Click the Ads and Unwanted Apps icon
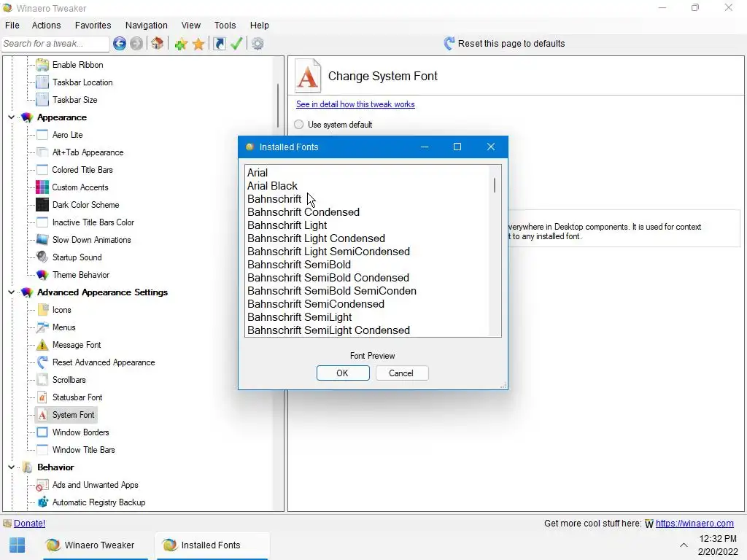 click(42, 485)
